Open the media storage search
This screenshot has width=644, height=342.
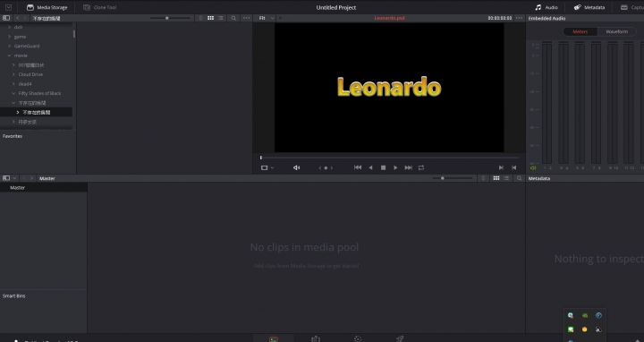pyautogui.click(x=233, y=18)
